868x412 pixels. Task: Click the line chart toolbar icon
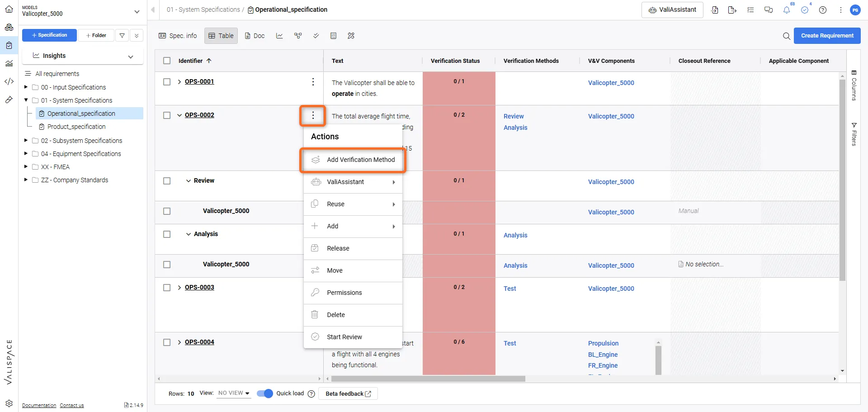[x=279, y=36]
